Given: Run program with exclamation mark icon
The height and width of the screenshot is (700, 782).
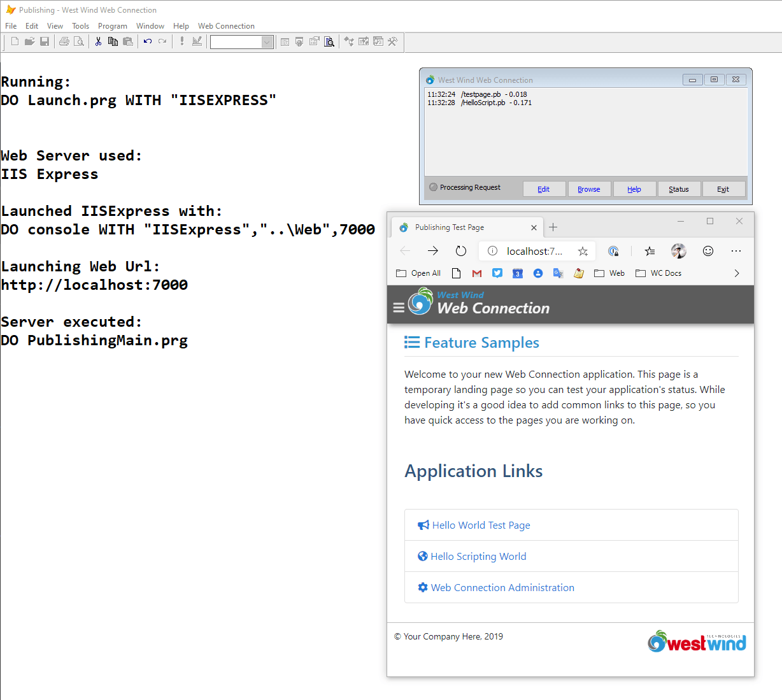Looking at the screenshot, I should pos(182,41).
